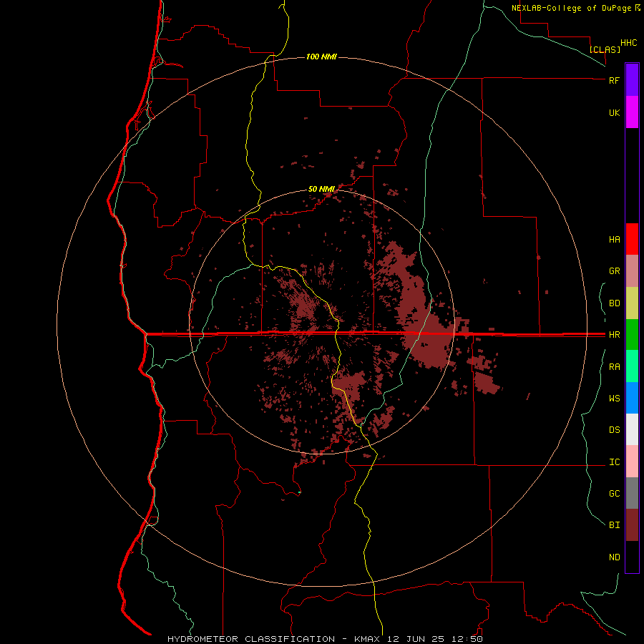
Task: Click the UK legend label
Action: 614,113
